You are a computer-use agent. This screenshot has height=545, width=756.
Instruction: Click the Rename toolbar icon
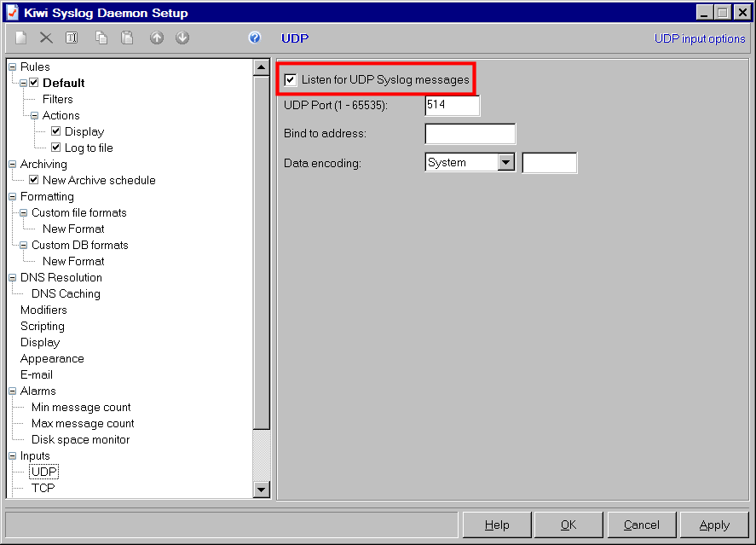click(x=72, y=38)
